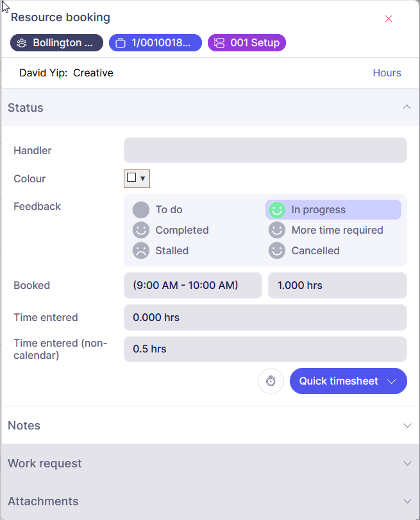Click the Stalled sad face icon
The image size is (420, 520).
[x=140, y=251]
